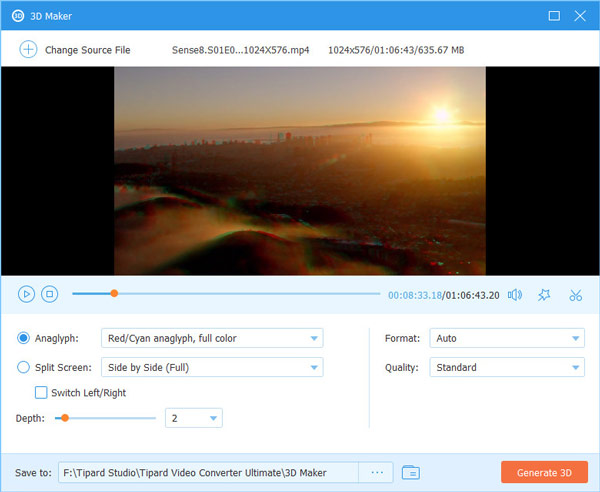Click the plus icon to change source file
The image size is (600, 492).
point(28,50)
